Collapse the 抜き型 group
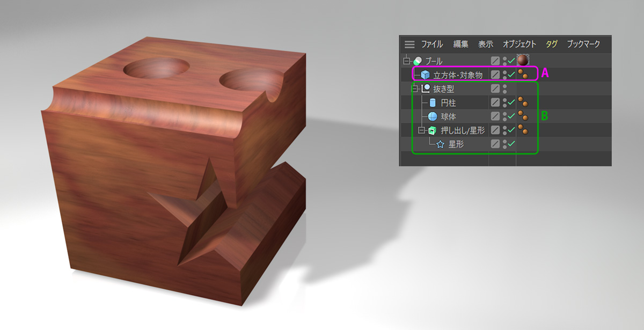 (x=414, y=89)
